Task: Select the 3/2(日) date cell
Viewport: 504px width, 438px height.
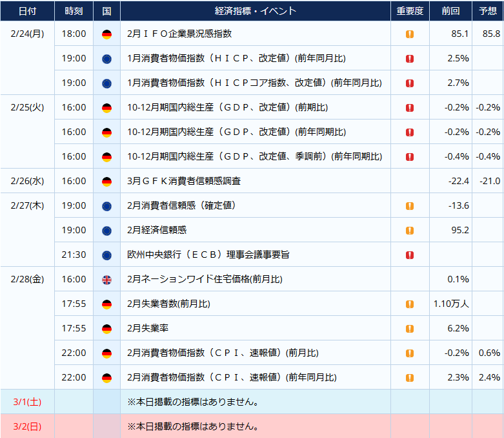Action: tap(27, 426)
